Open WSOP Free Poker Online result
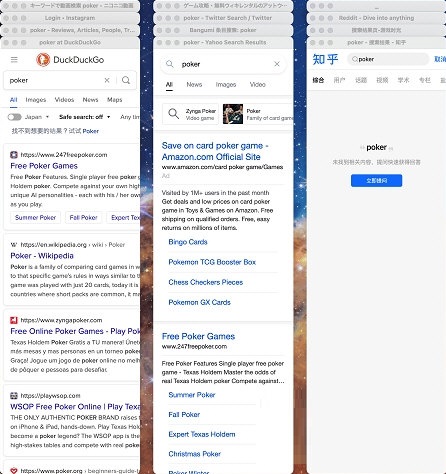Image resolution: width=446 pixels, height=474 pixels. click(75, 406)
